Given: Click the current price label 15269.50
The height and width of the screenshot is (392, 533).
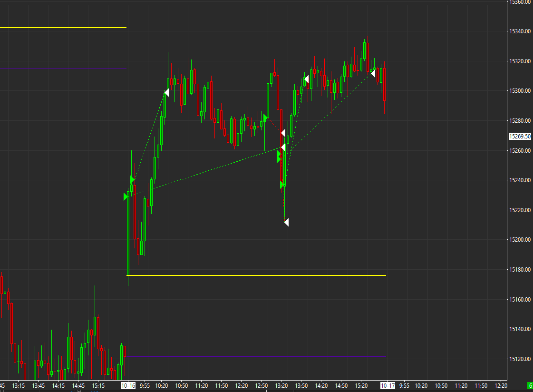Looking at the screenshot, I should click(x=520, y=137).
